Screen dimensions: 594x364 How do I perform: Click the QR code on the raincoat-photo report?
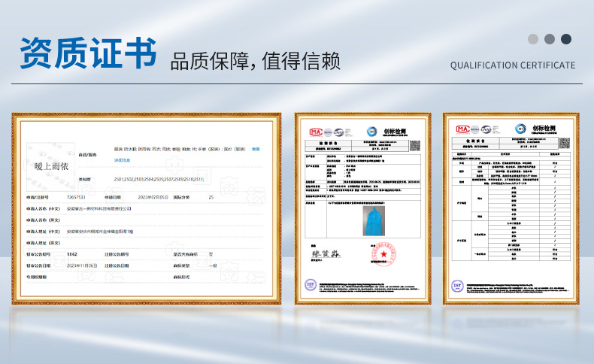click(415, 146)
